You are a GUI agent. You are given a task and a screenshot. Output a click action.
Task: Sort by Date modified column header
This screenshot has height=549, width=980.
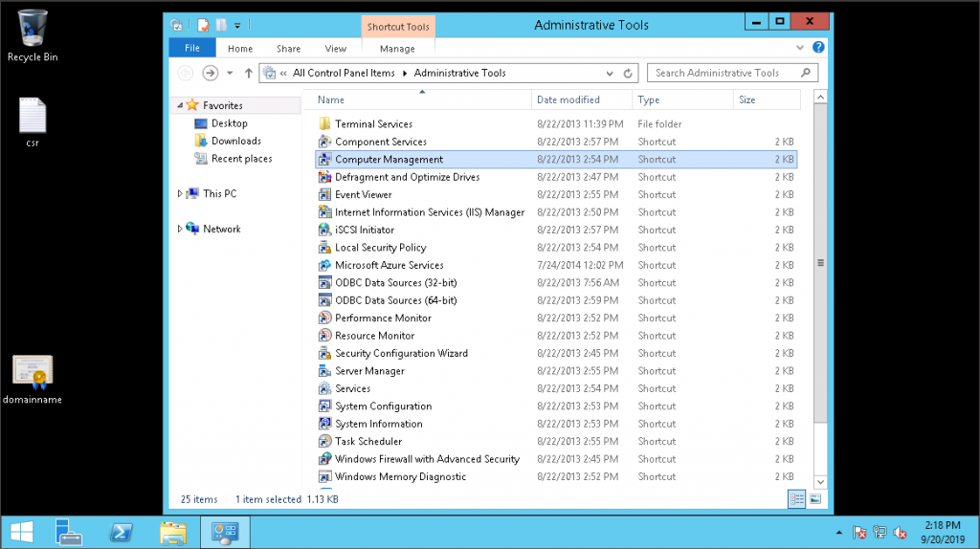[581, 99]
